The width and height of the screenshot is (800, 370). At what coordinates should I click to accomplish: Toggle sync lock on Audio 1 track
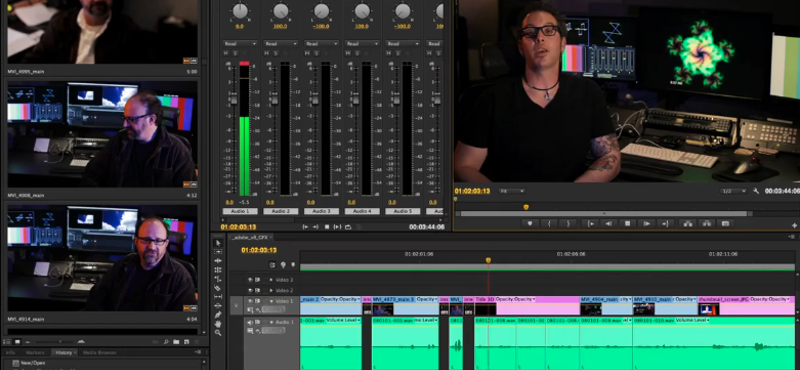(x=258, y=322)
